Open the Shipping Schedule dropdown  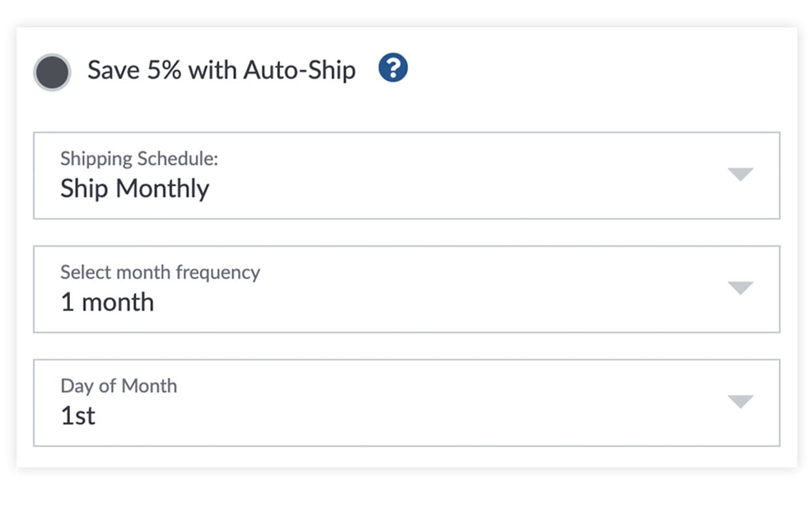point(406,176)
